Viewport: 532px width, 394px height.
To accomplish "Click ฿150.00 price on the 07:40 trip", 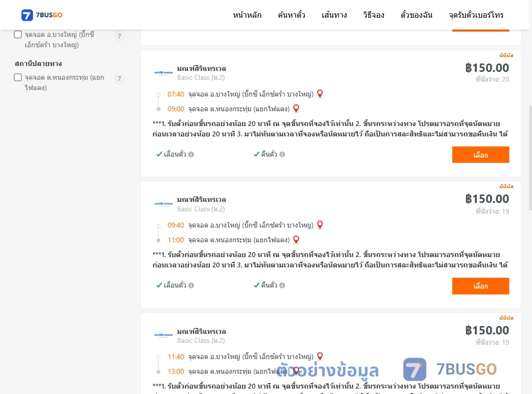I will pyautogui.click(x=487, y=68).
